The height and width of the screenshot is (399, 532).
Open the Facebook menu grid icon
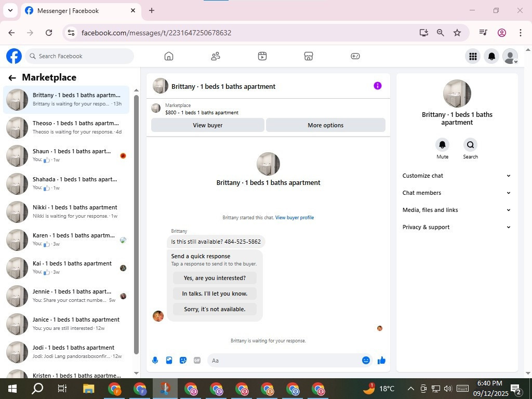473,56
